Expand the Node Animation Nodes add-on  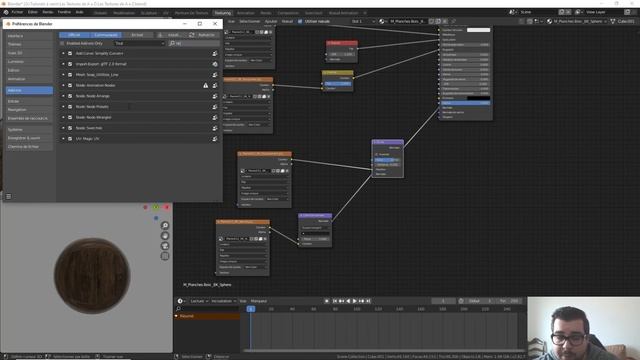pyautogui.click(x=63, y=85)
